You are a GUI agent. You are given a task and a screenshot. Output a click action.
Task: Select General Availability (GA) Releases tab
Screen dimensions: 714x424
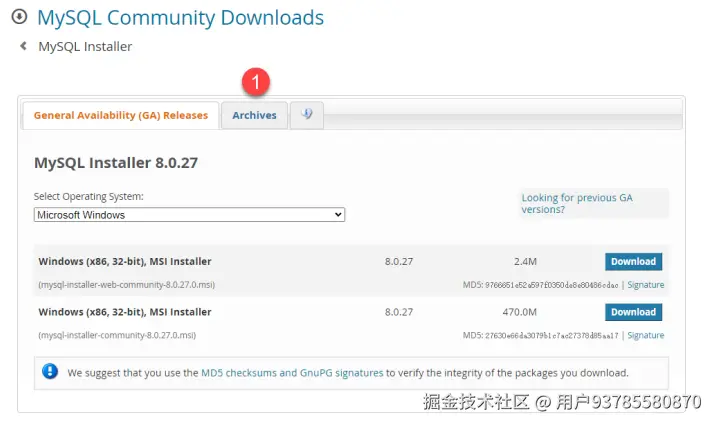pos(121,115)
